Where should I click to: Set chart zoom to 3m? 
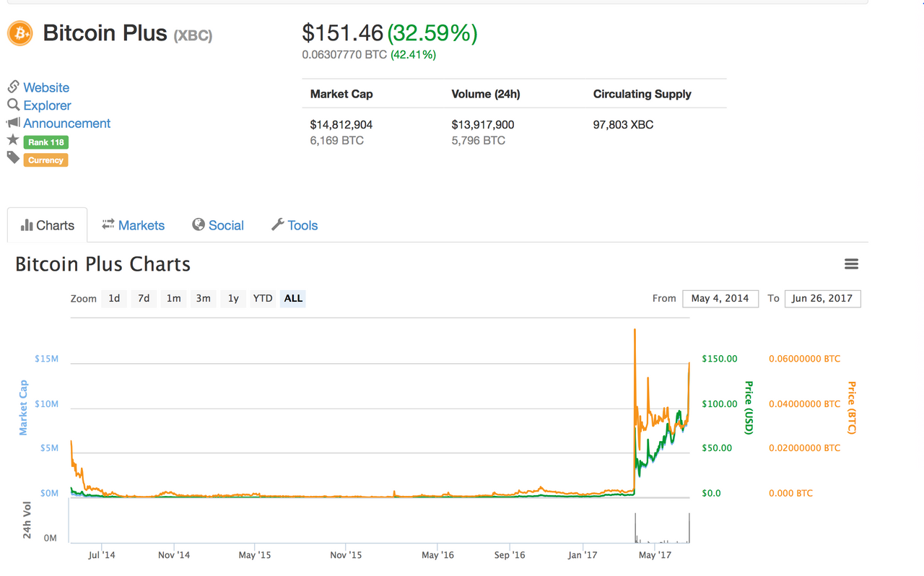click(x=204, y=298)
